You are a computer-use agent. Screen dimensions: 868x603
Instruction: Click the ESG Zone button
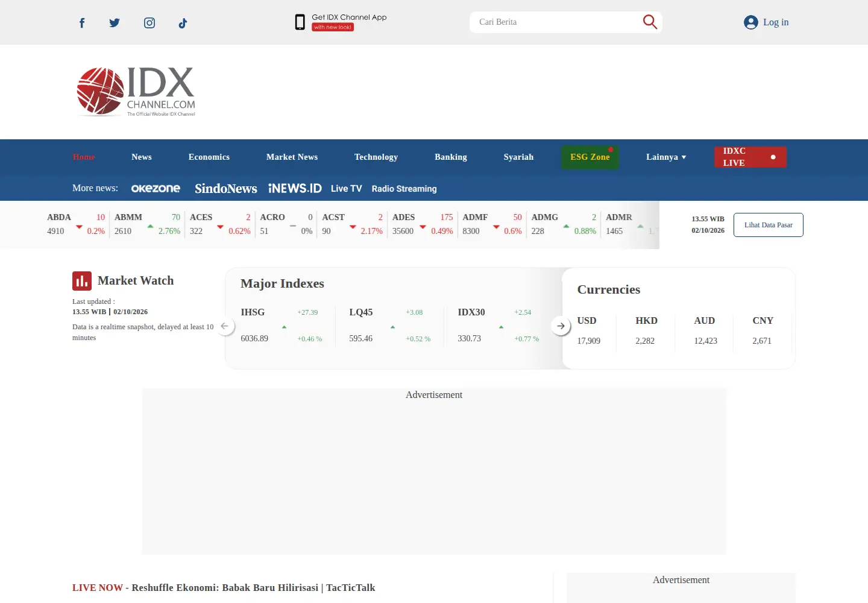590,157
